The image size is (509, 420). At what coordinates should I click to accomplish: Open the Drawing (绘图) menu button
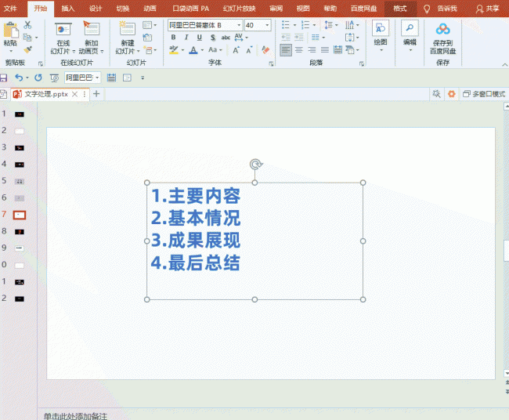pyautogui.click(x=381, y=36)
